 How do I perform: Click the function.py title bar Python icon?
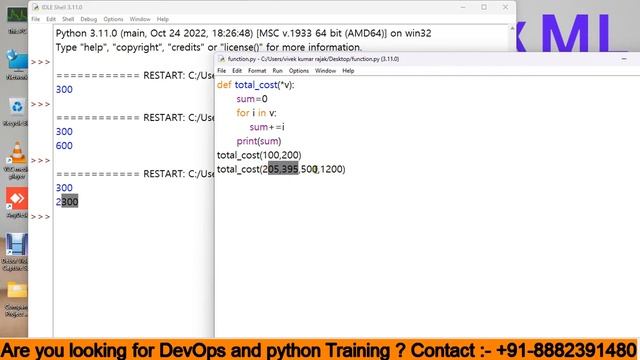point(222,59)
